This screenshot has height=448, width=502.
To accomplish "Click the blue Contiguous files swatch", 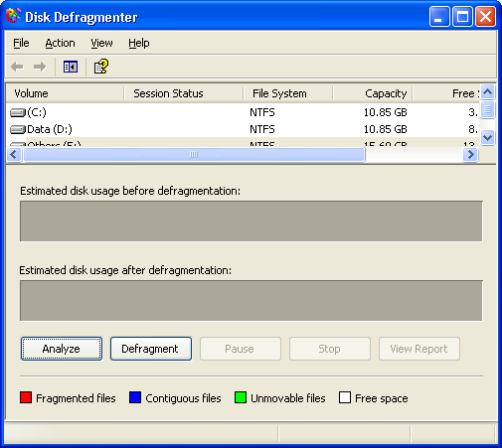I will [135, 397].
